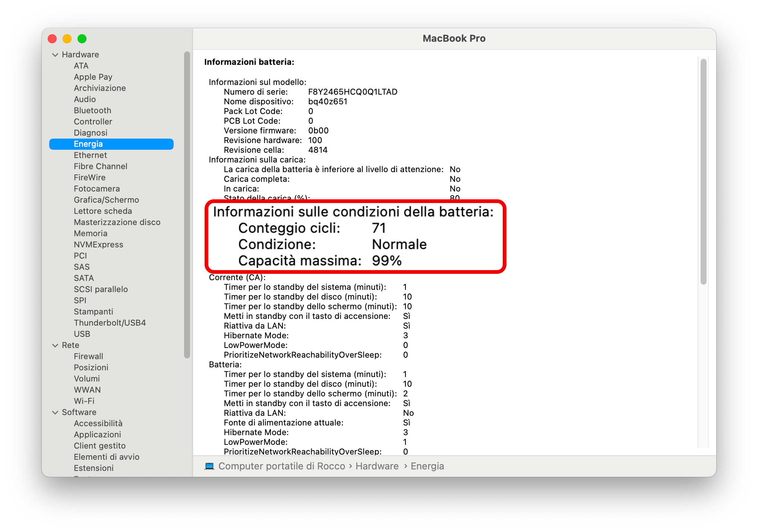Click the MacBook Pro window title
Screen dimensions: 758x532
(454, 38)
